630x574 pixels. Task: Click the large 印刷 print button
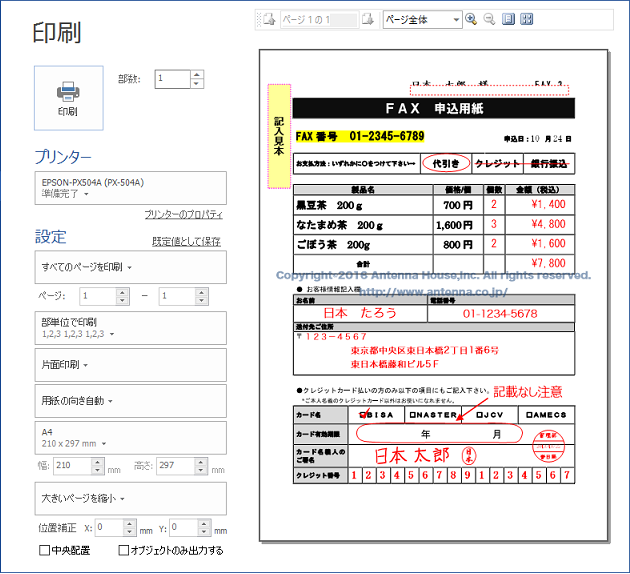[x=69, y=98]
